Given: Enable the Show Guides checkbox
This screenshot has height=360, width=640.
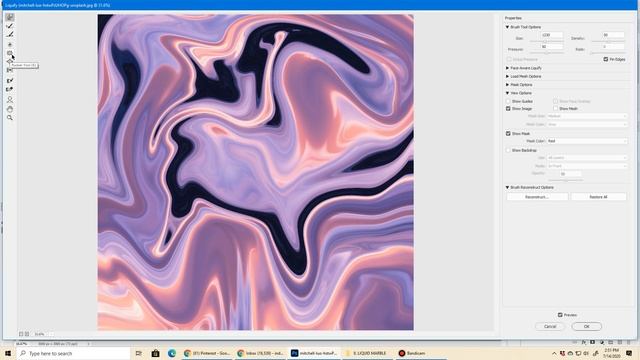Looking at the screenshot, I should (x=508, y=101).
